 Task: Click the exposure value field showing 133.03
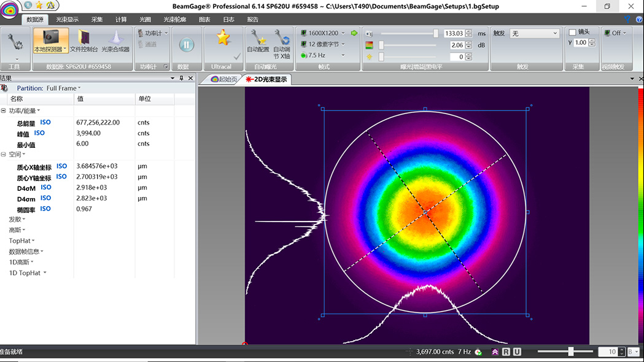(x=453, y=34)
